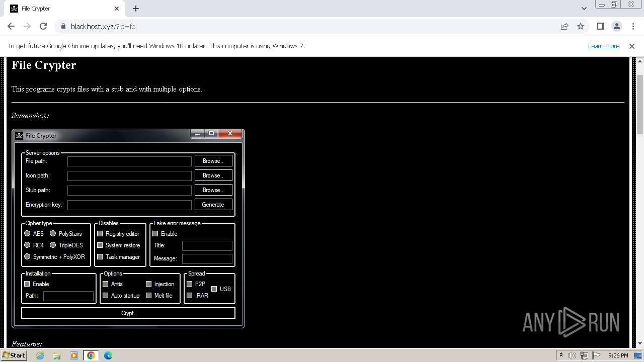Click the scrollbar down arrow
The image size is (644, 362).
point(640,344)
